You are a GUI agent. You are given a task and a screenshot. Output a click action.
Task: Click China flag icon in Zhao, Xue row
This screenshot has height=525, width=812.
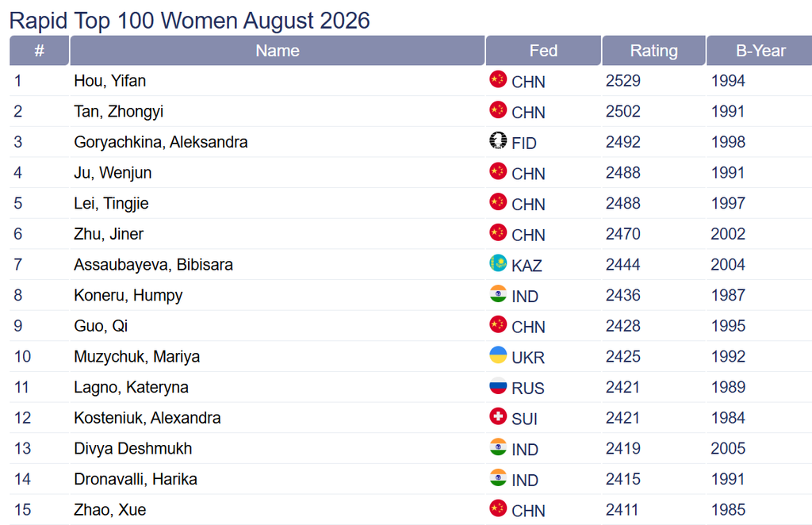pos(498,508)
